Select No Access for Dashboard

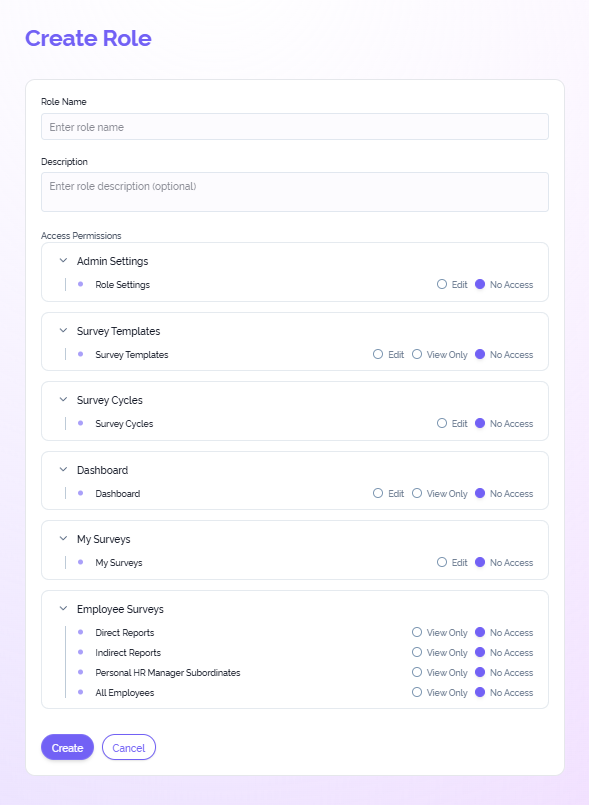coord(481,494)
